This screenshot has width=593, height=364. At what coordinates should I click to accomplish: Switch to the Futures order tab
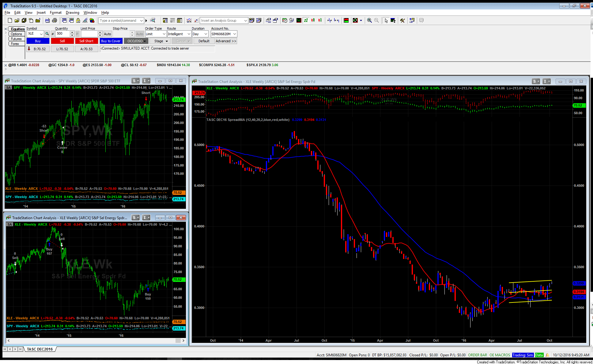(x=16, y=39)
